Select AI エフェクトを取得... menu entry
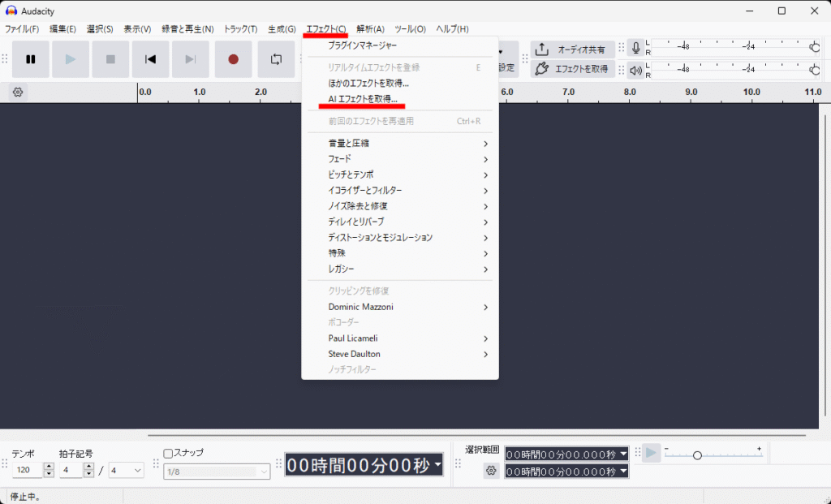This screenshot has width=831, height=504. pyautogui.click(x=399, y=99)
